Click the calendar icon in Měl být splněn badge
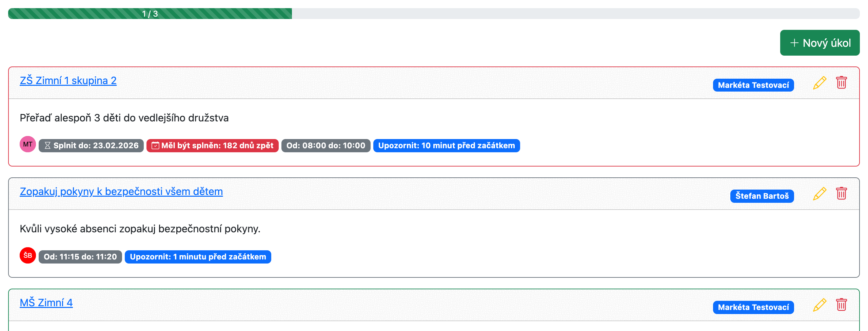 [x=155, y=146]
